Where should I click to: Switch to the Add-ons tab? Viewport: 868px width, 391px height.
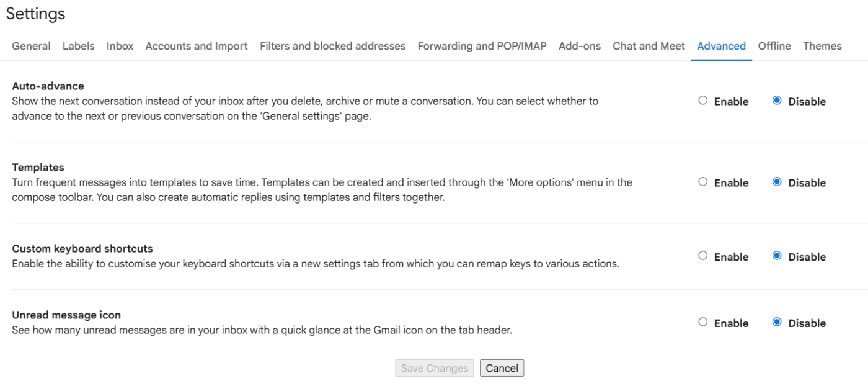click(579, 45)
